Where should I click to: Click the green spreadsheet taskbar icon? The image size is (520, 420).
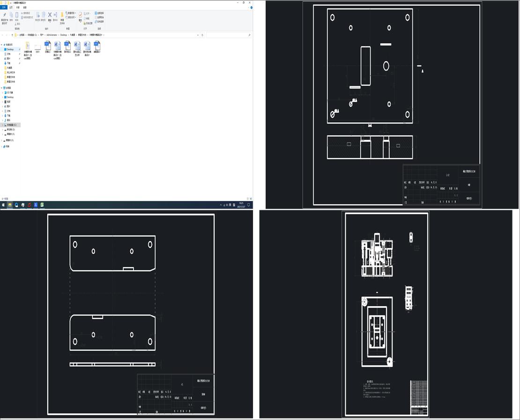point(42,205)
